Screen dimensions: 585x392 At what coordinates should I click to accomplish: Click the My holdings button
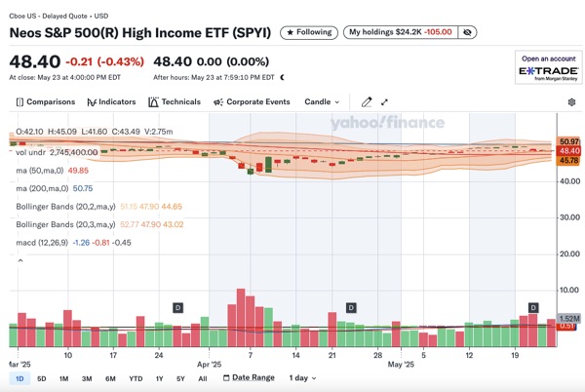(400, 32)
